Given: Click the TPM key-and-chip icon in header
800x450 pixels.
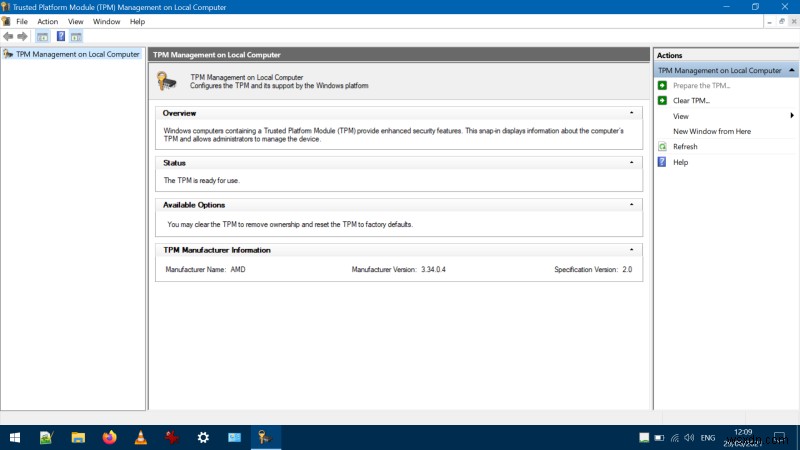Looking at the screenshot, I should (x=166, y=81).
